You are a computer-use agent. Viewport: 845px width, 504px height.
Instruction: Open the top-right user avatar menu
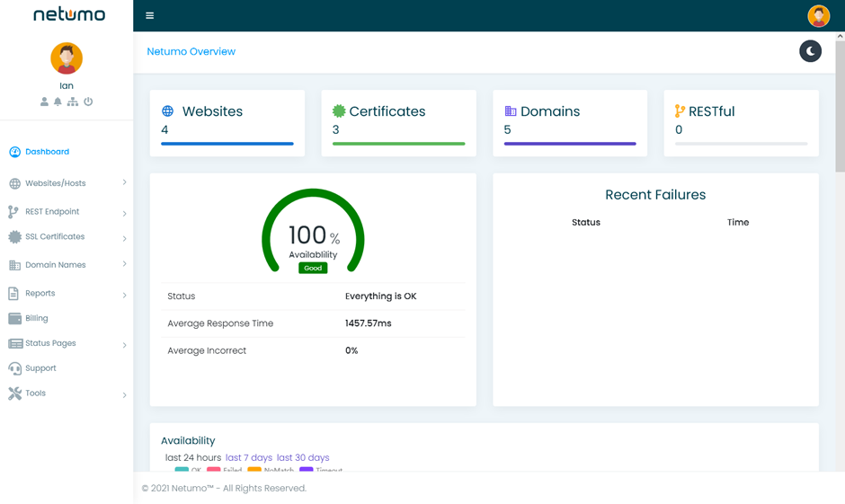pos(818,15)
